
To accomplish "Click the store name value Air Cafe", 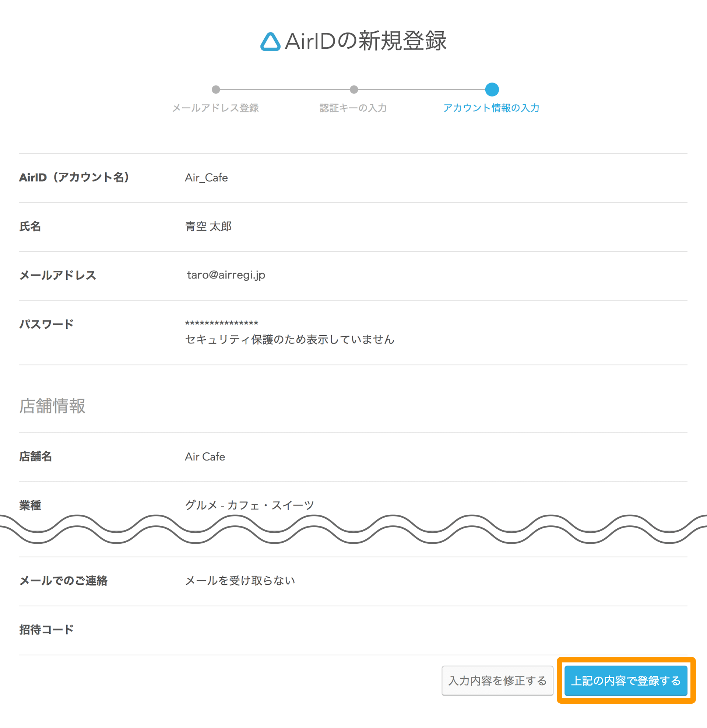I will point(205,456).
